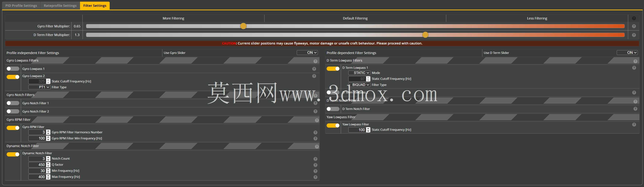Show help for Gyro Notch Filter 2

coord(316,111)
